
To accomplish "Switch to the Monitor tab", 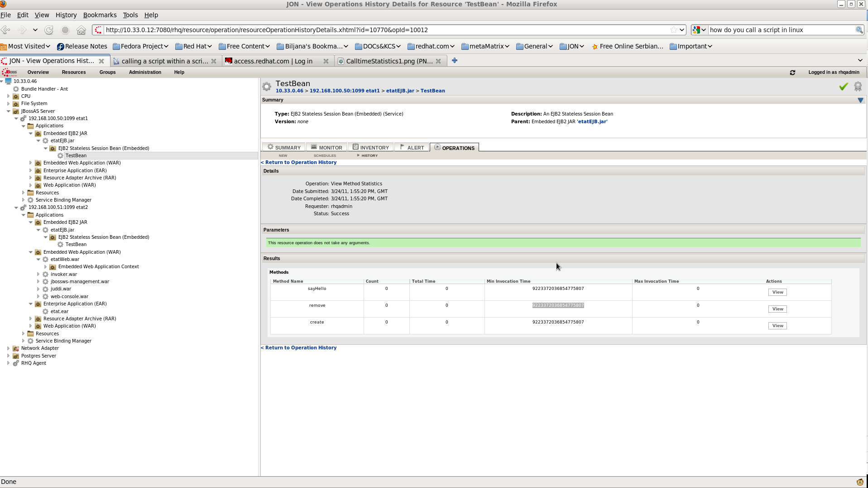I will tap(326, 147).
